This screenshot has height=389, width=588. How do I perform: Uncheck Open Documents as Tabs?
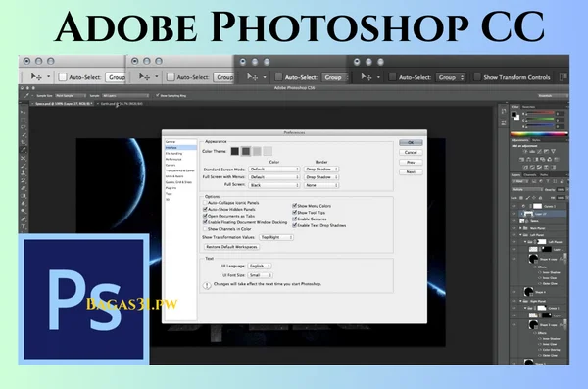click(x=205, y=216)
